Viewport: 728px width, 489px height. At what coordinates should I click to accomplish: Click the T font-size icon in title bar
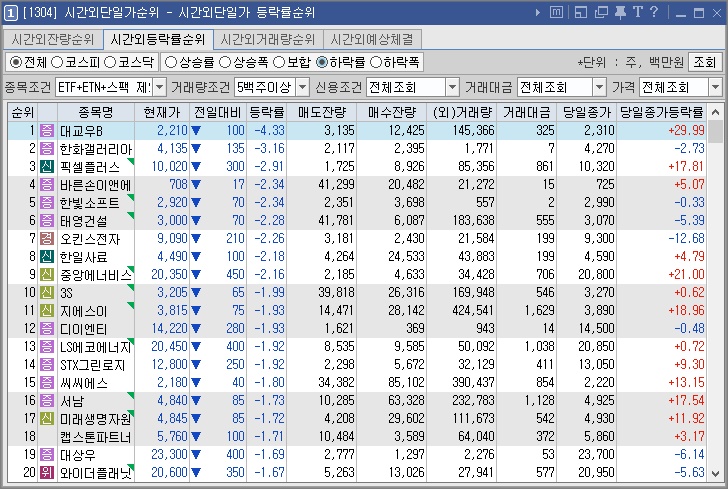tap(637, 12)
